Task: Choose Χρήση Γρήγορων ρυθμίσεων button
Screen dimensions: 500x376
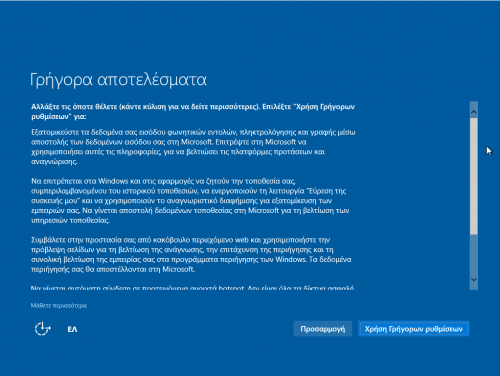Action: pyautogui.click(x=414, y=329)
